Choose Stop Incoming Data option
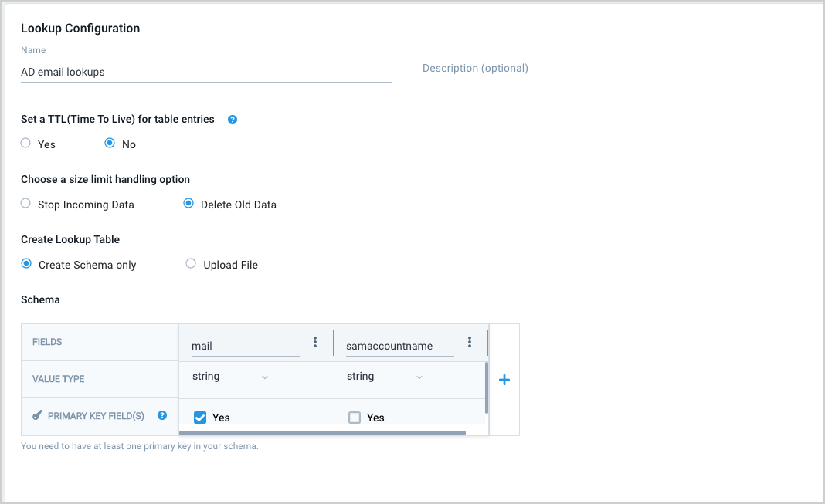The image size is (825, 504). coord(24,204)
